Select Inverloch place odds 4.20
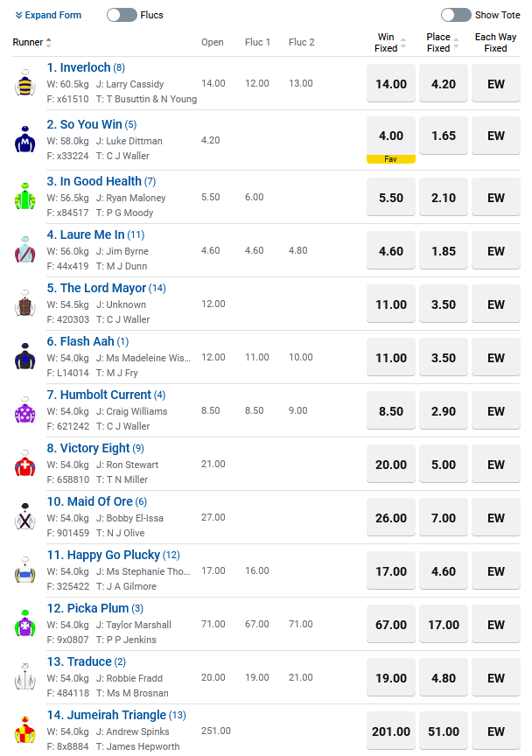This screenshot has width=532, height=756. (x=444, y=84)
